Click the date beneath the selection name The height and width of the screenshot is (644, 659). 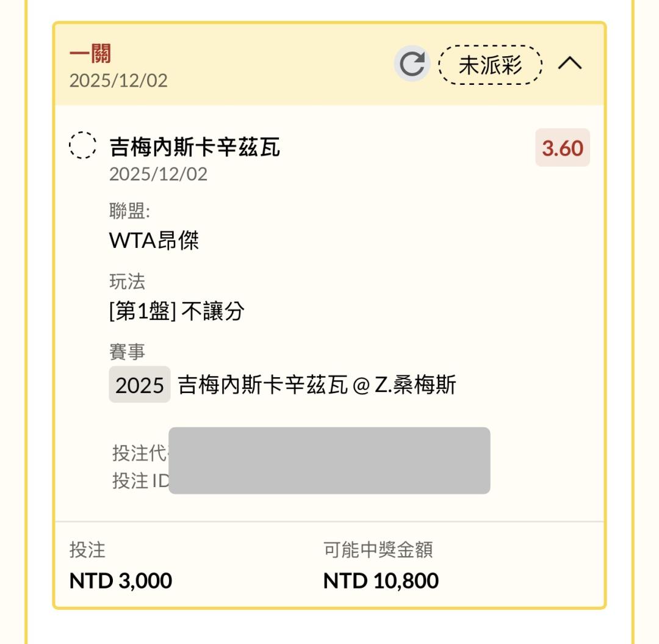pyautogui.click(x=158, y=174)
